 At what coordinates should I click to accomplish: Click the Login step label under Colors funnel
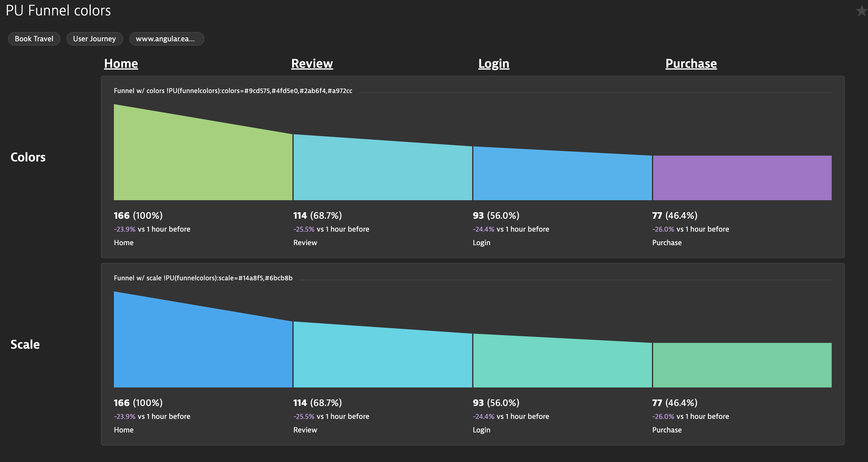(x=481, y=243)
